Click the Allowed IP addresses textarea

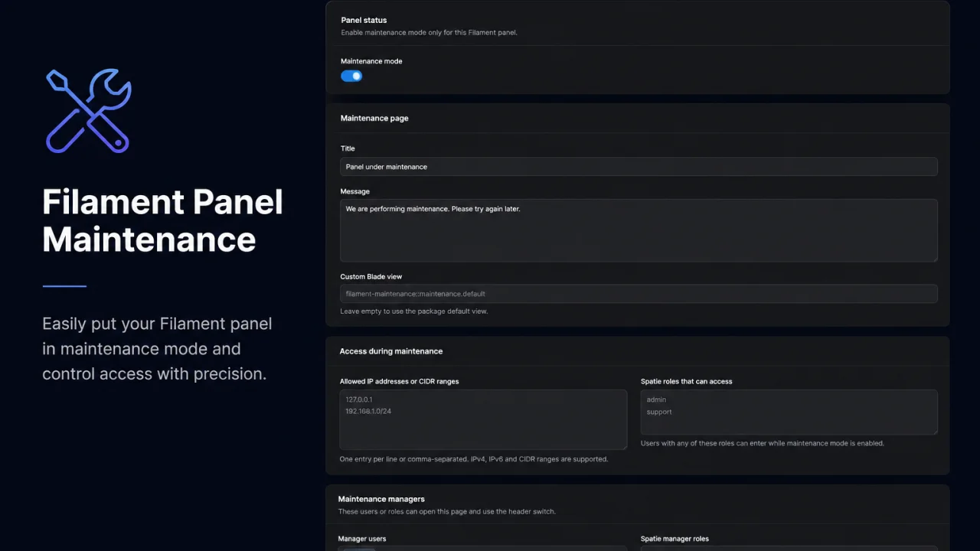point(483,419)
